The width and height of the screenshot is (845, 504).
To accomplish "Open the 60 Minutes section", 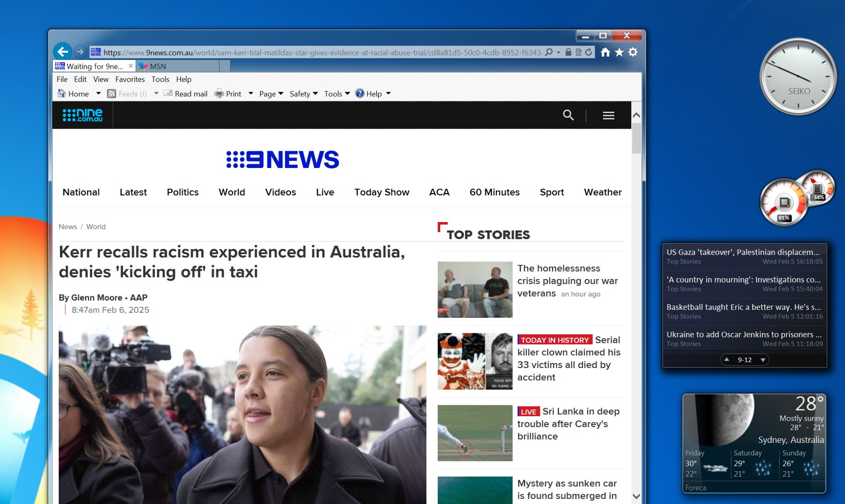I will tap(495, 192).
